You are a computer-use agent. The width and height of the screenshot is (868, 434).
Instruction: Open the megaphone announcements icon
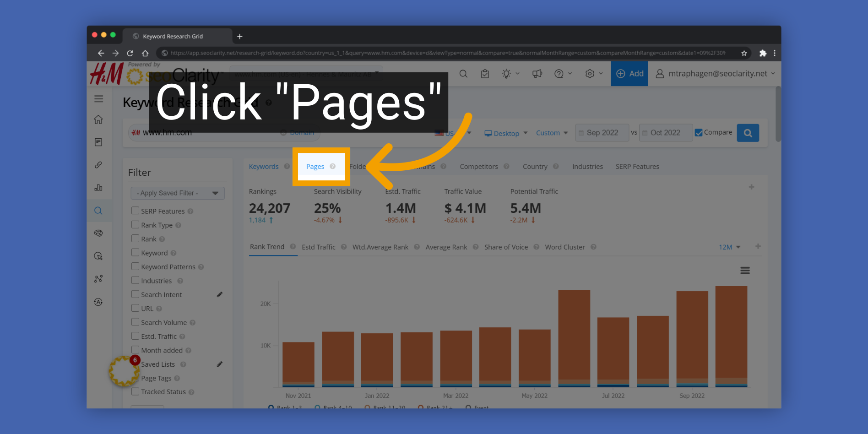pyautogui.click(x=537, y=74)
